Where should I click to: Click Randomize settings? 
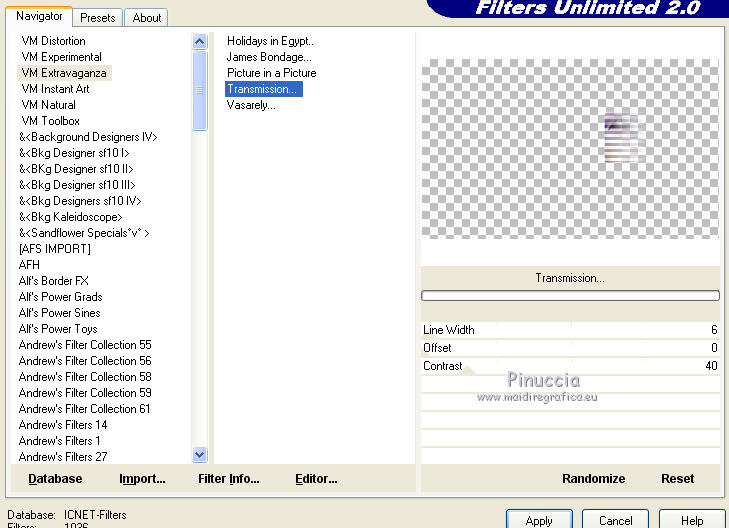click(593, 479)
